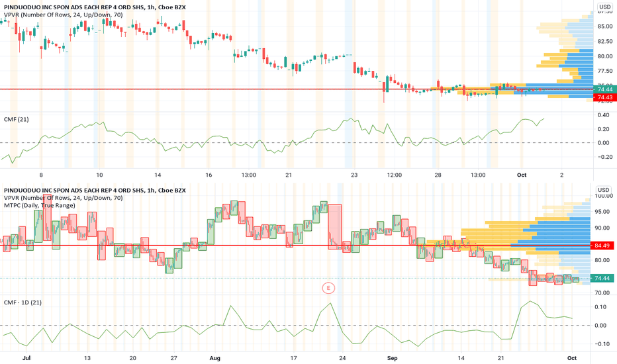Click the upper chart's VPVR indicator legend
This screenshot has height=364, width=617.
click(x=64, y=15)
